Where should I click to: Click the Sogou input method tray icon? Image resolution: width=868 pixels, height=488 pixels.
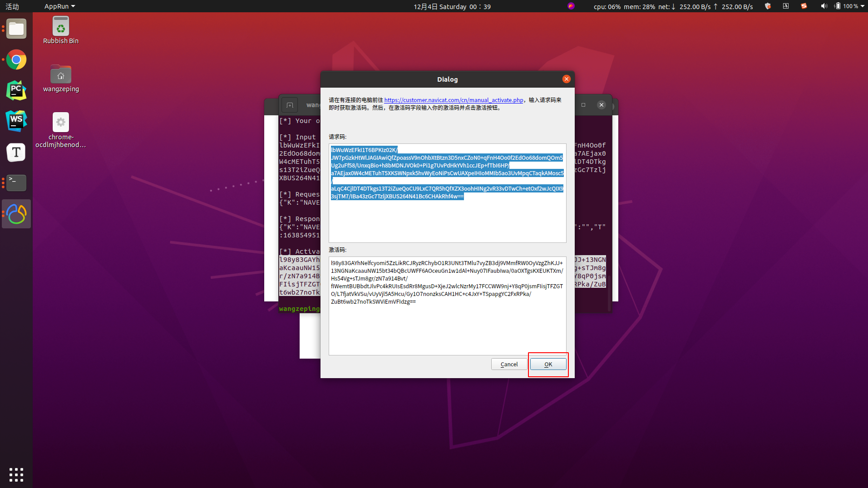click(804, 6)
